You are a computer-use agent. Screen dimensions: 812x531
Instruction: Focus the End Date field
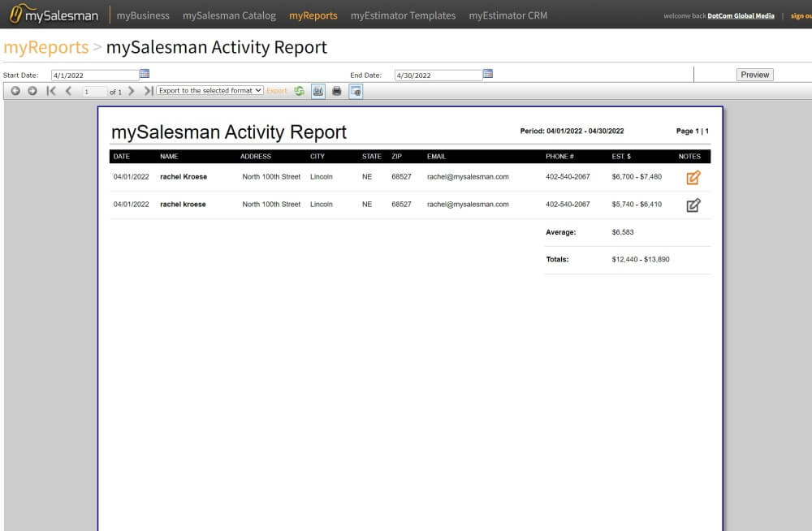[x=438, y=76]
